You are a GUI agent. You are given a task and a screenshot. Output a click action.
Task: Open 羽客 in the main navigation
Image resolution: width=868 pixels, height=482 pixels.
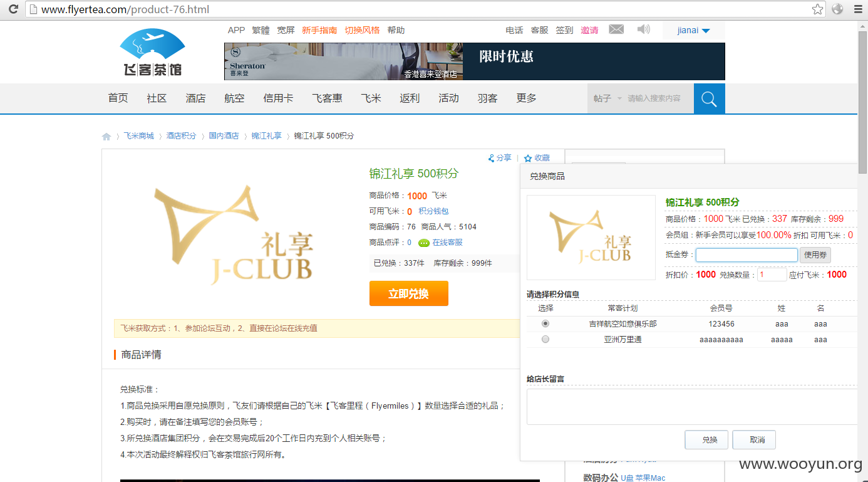(487, 98)
